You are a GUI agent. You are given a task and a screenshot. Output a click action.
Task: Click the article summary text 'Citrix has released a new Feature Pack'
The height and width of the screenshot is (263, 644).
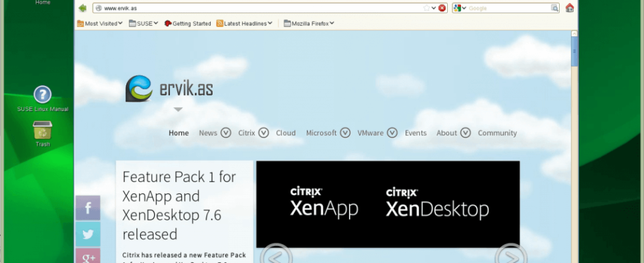[x=184, y=254]
